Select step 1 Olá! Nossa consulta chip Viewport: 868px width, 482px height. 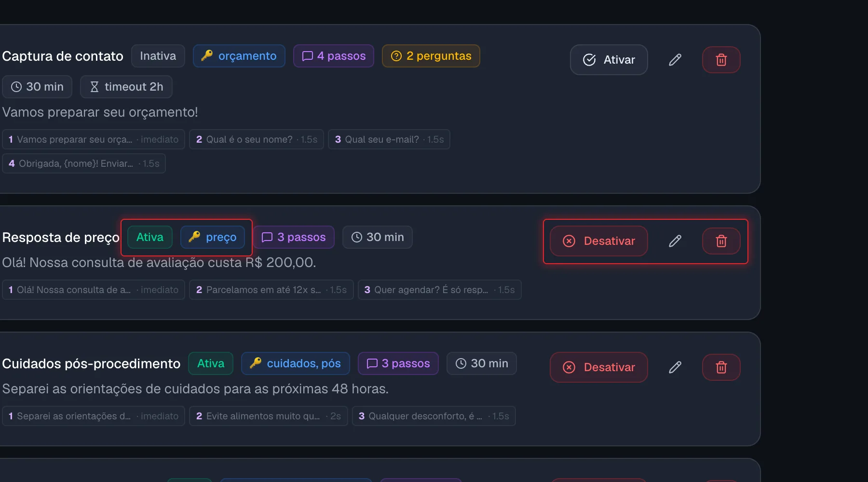94,290
